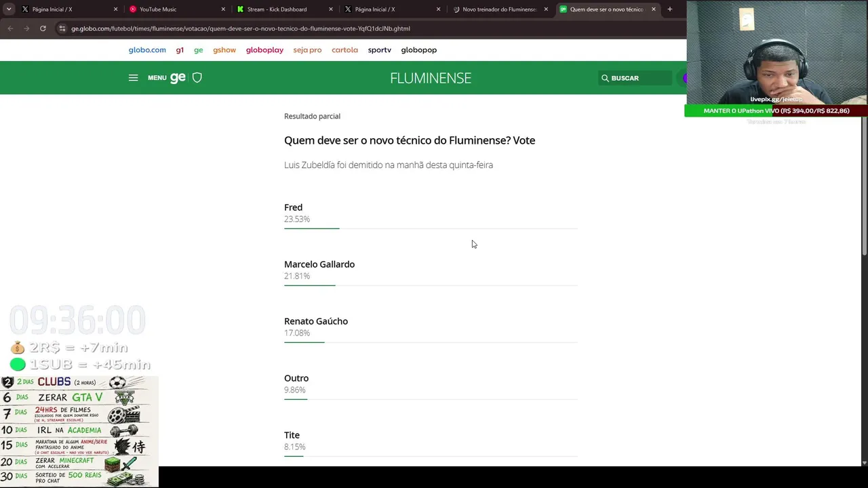This screenshot has width=868, height=488.
Task: Select the Marcelo Gallardo poll option
Action: click(319, 264)
